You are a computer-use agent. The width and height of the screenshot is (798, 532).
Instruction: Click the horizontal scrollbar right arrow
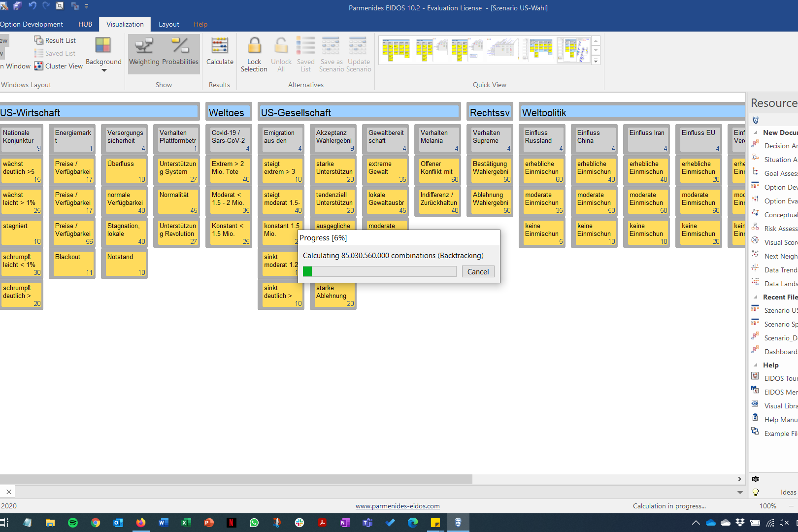tap(739, 479)
